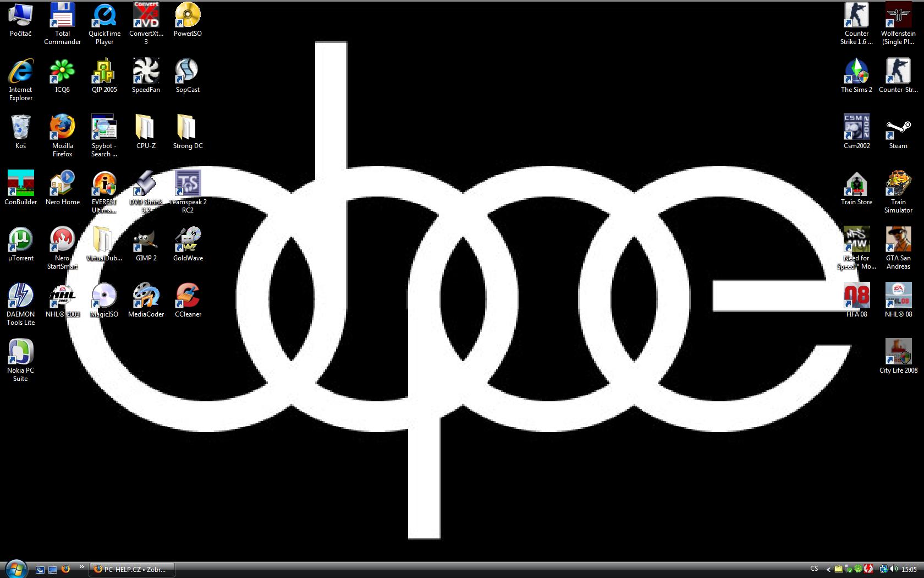Select the Nero Home shortcut
The image size is (924, 578).
pos(63,189)
